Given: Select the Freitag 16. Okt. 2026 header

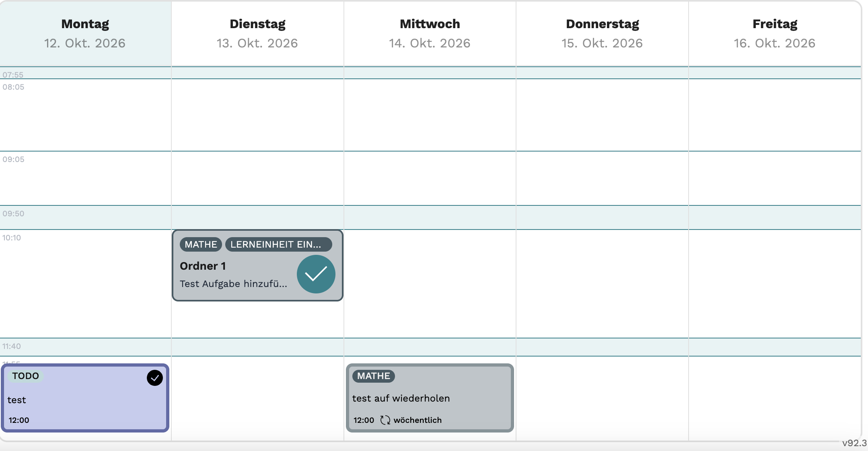Looking at the screenshot, I should 775,33.
